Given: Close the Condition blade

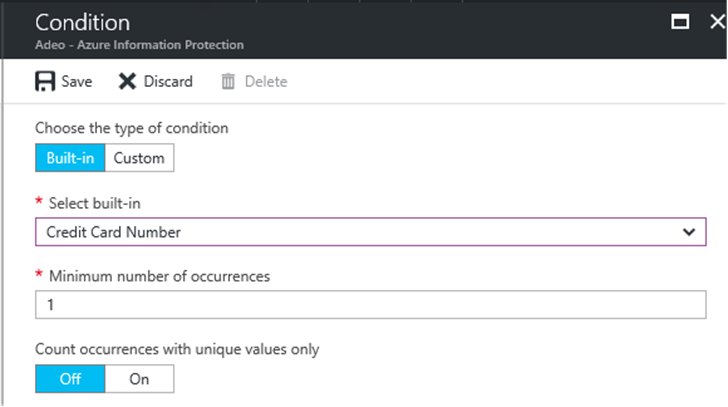Looking at the screenshot, I should click(x=718, y=21).
